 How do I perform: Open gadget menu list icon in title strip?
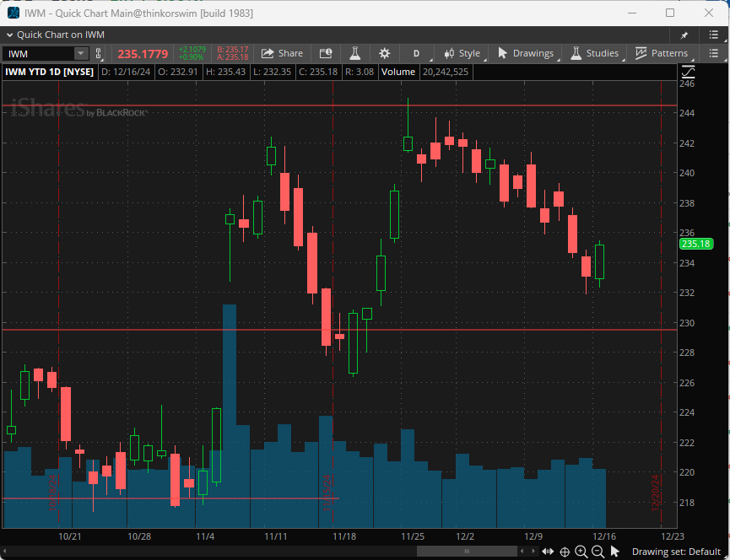pyautogui.click(x=713, y=35)
